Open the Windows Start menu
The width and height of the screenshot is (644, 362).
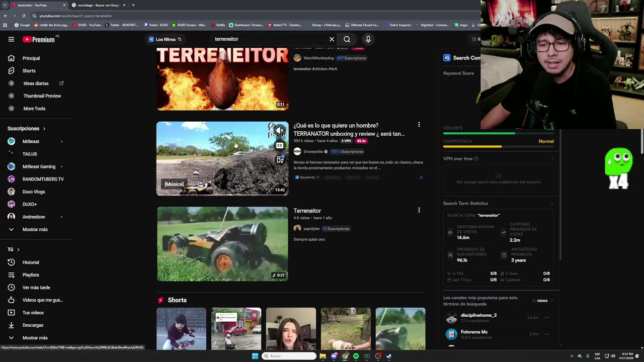[x=255, y=356]
